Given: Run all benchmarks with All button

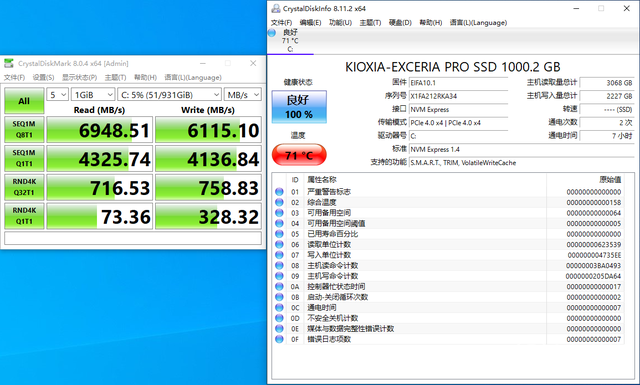Looking at the screenshot, I should (x=24, y=101).
